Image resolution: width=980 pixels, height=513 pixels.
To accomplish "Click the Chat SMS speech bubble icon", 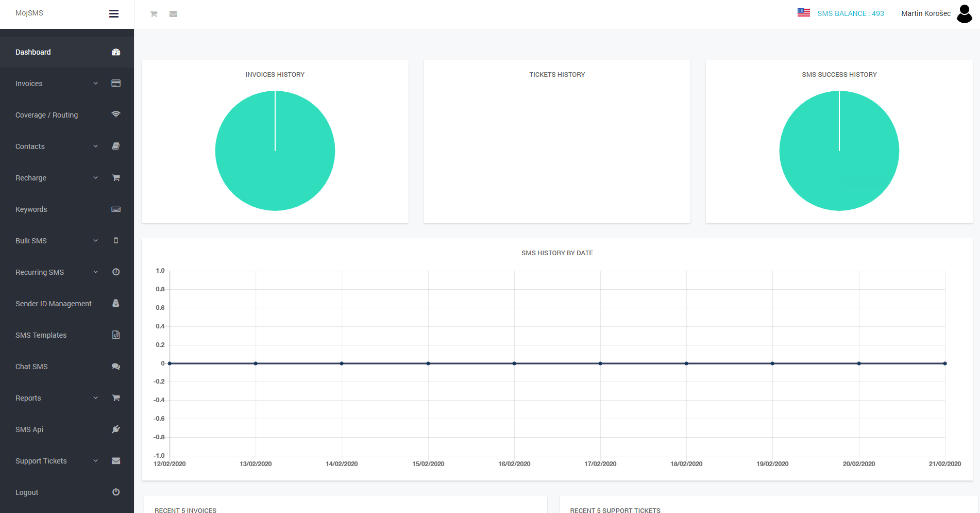I will pyautogui.click(x=116, y=367).
